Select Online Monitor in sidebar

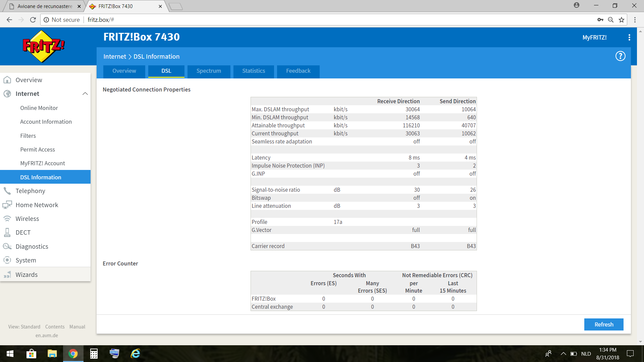coord(39,108)
